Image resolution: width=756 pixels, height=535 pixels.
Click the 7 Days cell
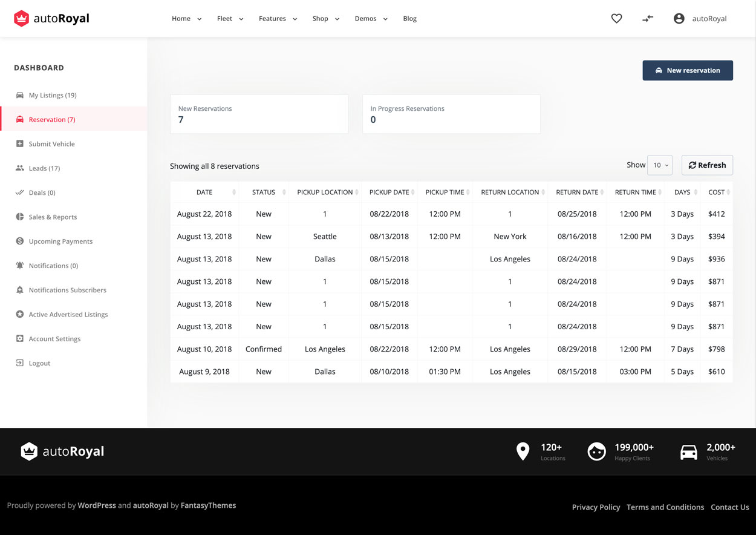(682, 349)
